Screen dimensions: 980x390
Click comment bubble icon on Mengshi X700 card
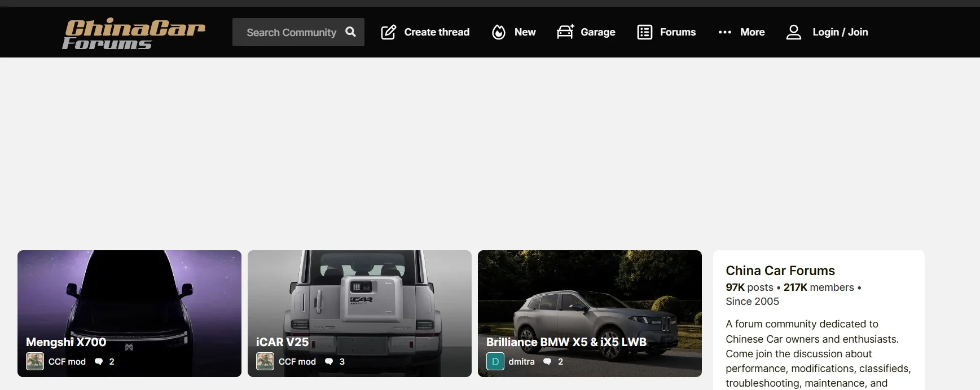99,362
